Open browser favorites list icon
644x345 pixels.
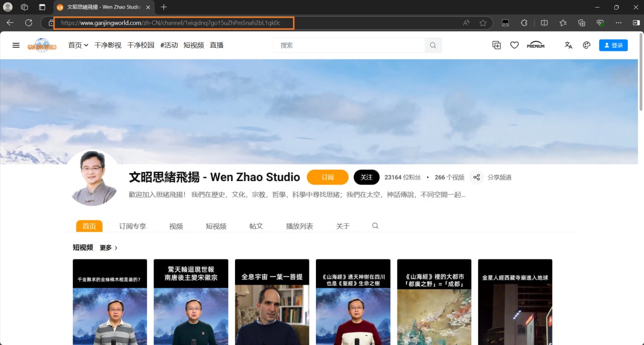(x=563, y=23)
